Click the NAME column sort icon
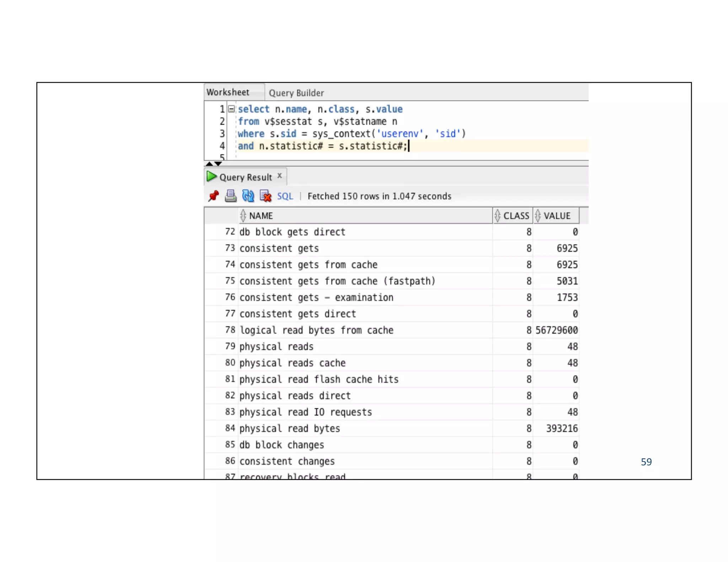The height and width of the screenshot is (562, 728). click(243, 216)
